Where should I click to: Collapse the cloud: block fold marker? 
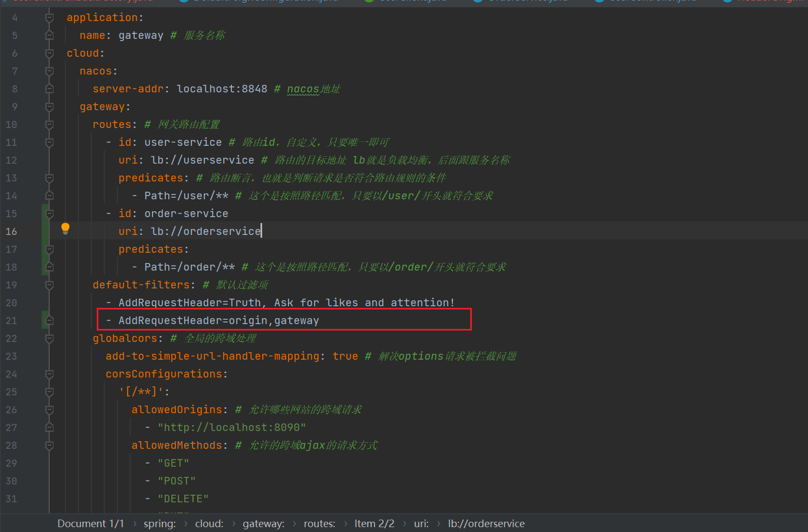pos(49,53)
